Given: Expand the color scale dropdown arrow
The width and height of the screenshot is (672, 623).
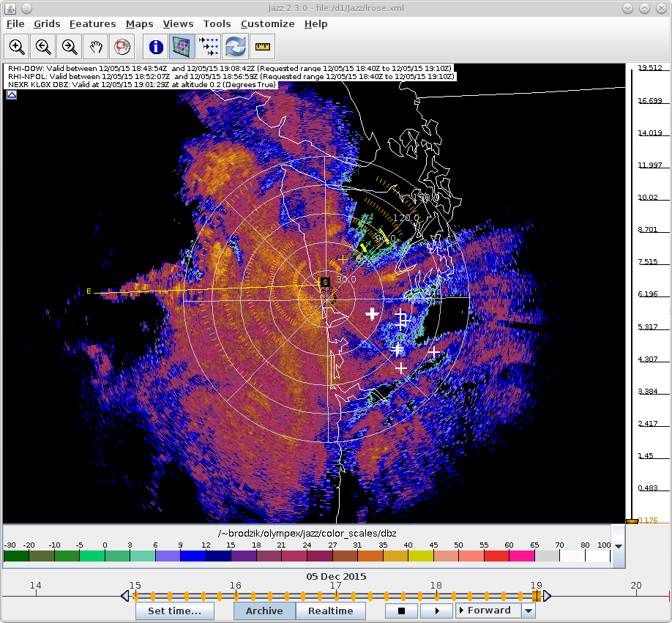Looking at the screenshot, I should pos(619,546).
